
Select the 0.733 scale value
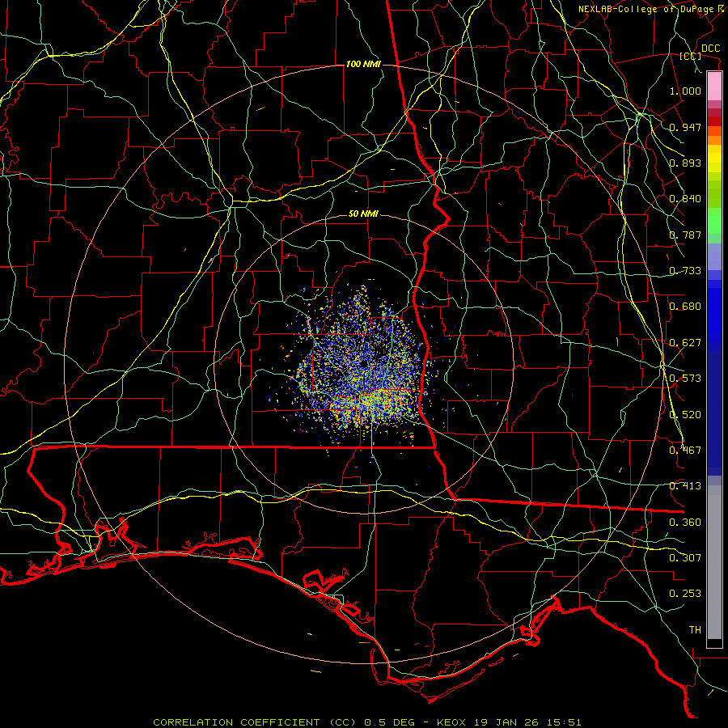685,271
